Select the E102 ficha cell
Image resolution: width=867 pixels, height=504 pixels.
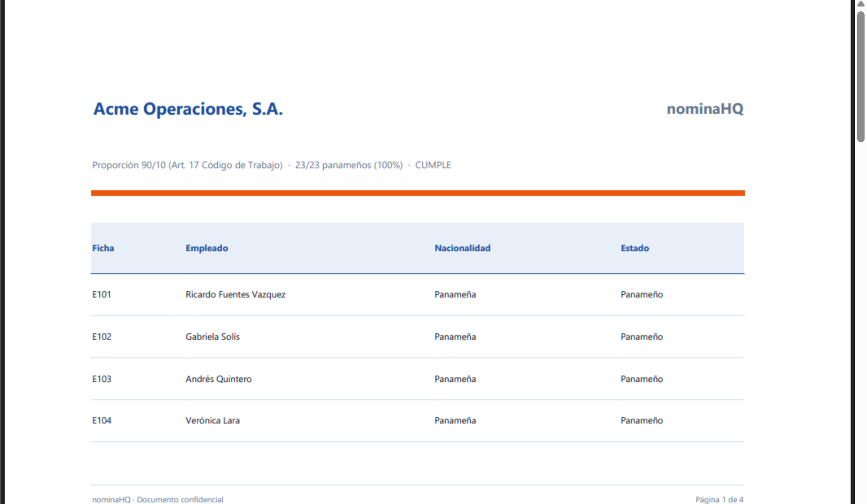pyautogui.click(x=102, y=337)
